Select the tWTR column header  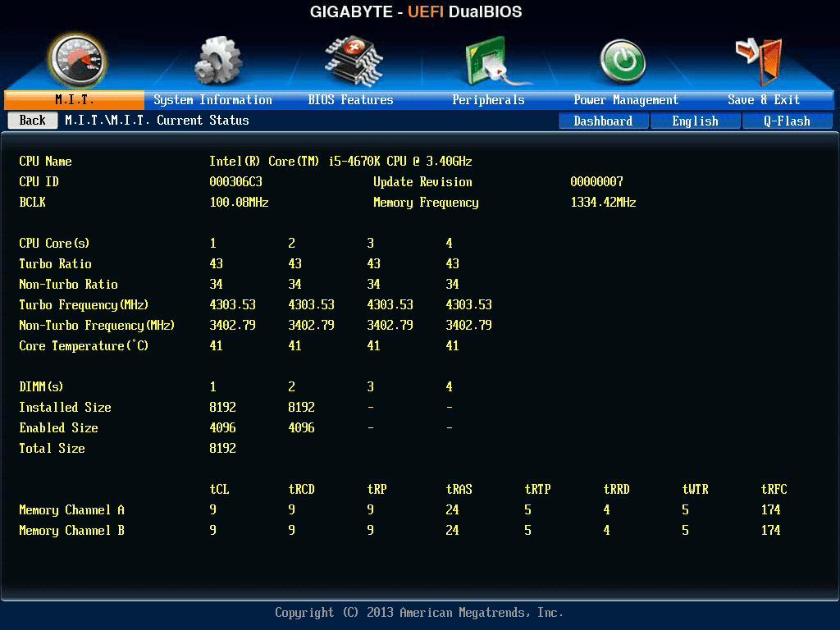(695, 489)
